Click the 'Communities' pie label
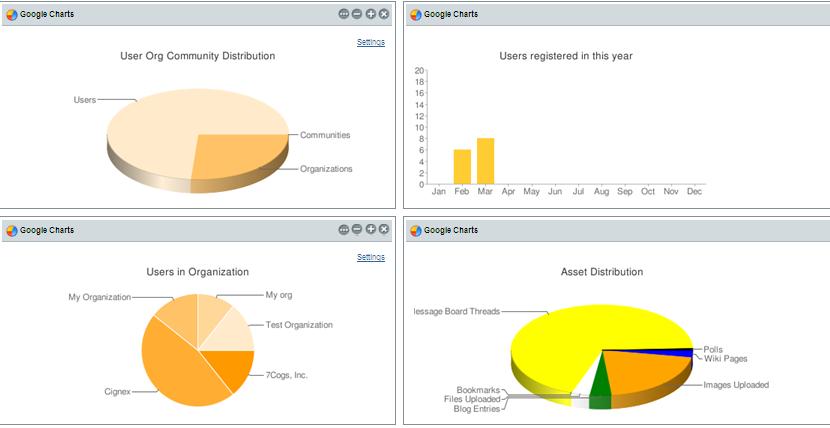Image resolution: width=830 pixels, height=428 pixels. [325, 135]
